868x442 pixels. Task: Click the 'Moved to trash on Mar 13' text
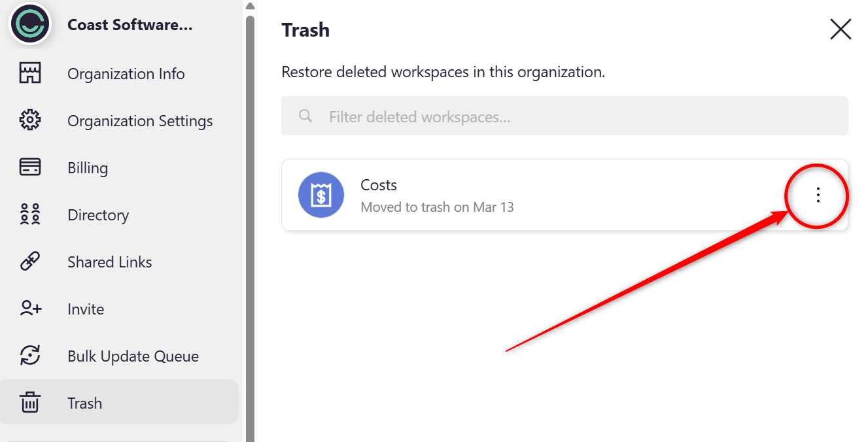[437, 207]
